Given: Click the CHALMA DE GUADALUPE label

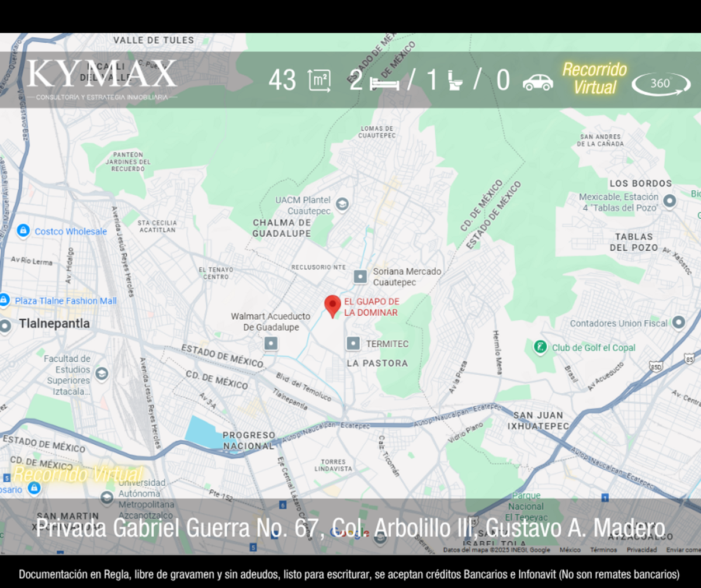Looking at the screenshot, I should [282, 228].
